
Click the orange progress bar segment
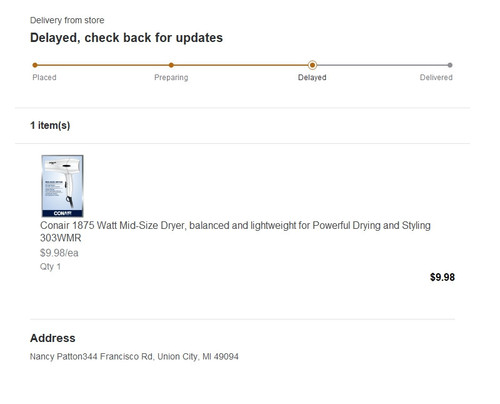click(173, 65)
